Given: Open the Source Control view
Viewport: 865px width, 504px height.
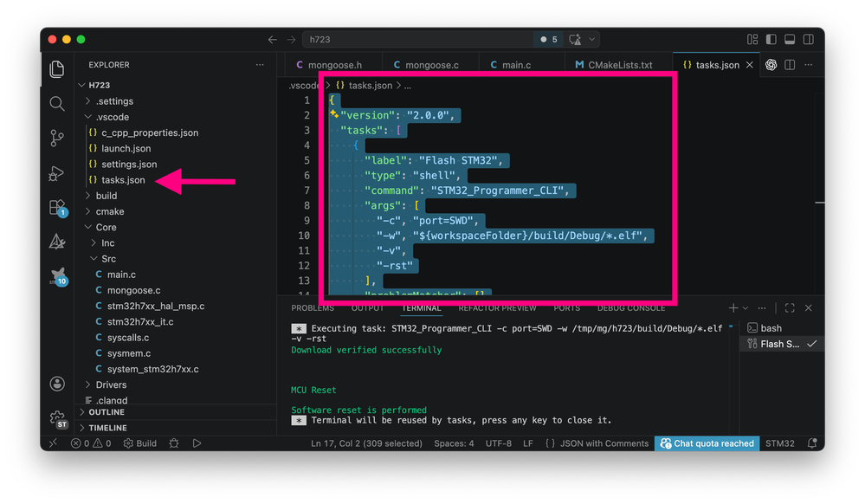Looking at the screenshot, I should coord(57,138).
